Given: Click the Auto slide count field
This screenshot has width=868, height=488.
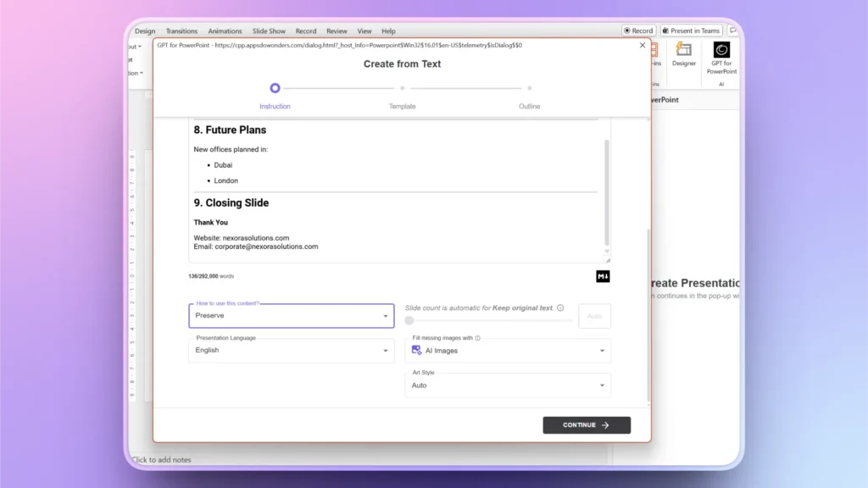Looking at the screenshot, I should click(x=594, y=316).
